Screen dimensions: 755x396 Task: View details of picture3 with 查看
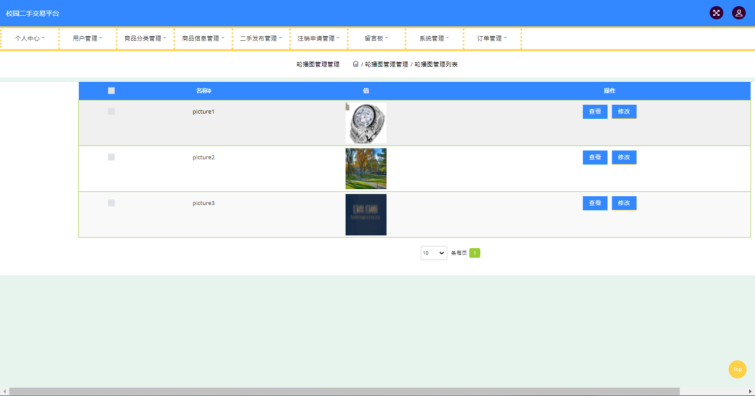pos(595,203)
